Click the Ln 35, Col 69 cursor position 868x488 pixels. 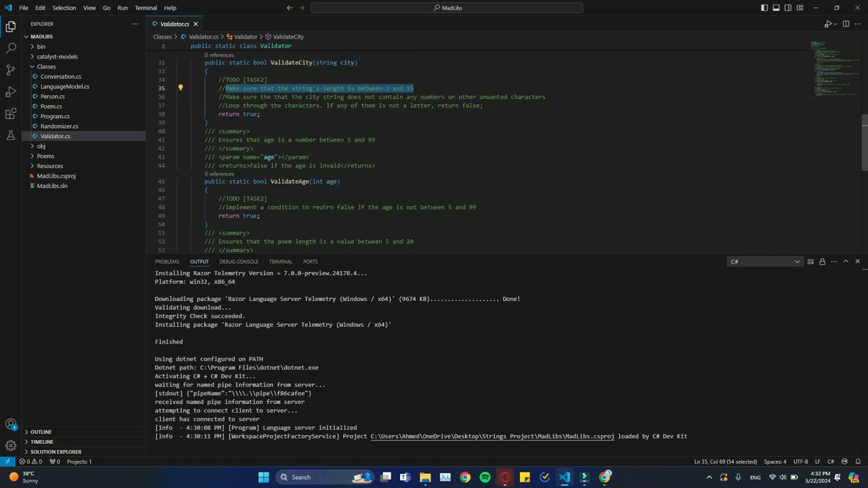(x=726, y=462)
